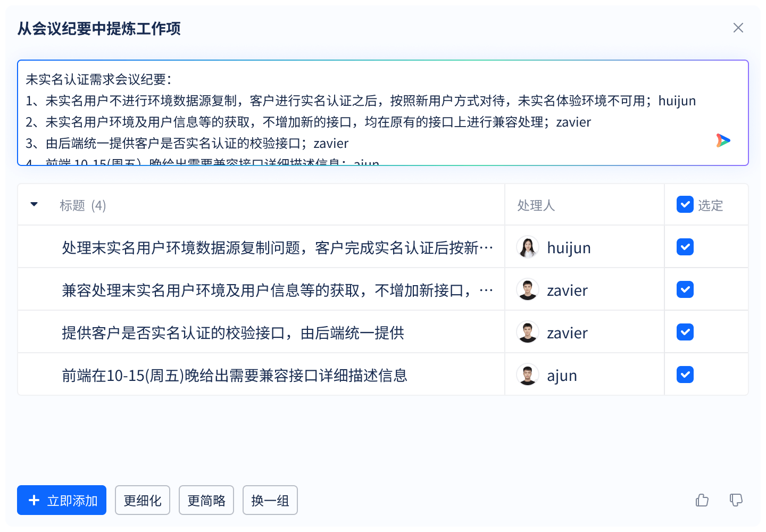The image size is (766, 532).
Task: Click the thumbs up feedback icon
Action: pyautogui.click(x=702, y=500)
